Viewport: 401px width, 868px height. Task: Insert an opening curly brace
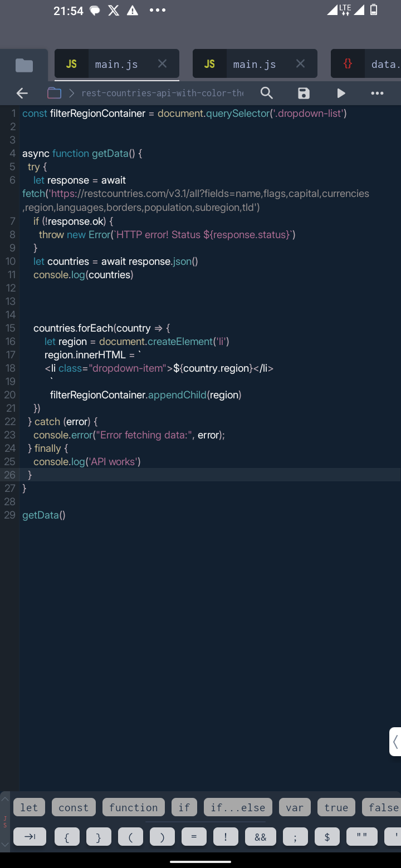[67, 837]
